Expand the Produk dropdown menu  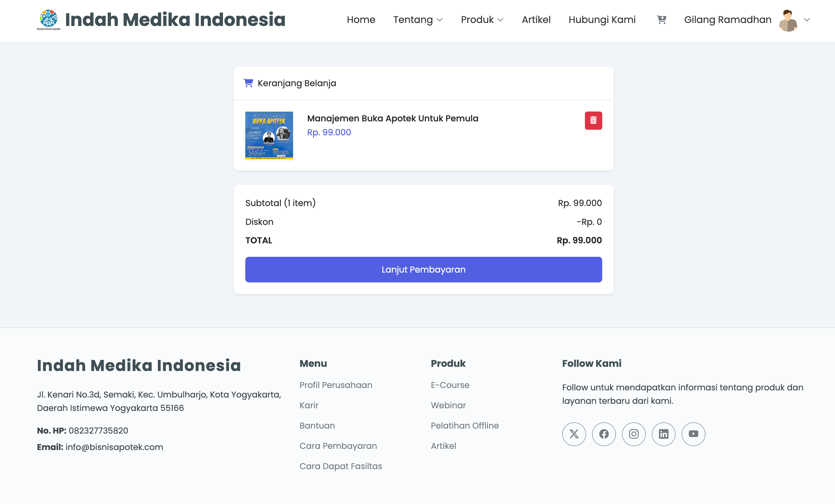(x=482, y=20)
